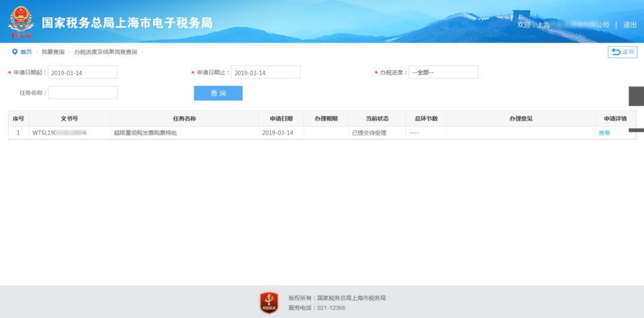Click the 序号 column header
This screenshot has width=644, height=318.
click(x=18, y=118)
